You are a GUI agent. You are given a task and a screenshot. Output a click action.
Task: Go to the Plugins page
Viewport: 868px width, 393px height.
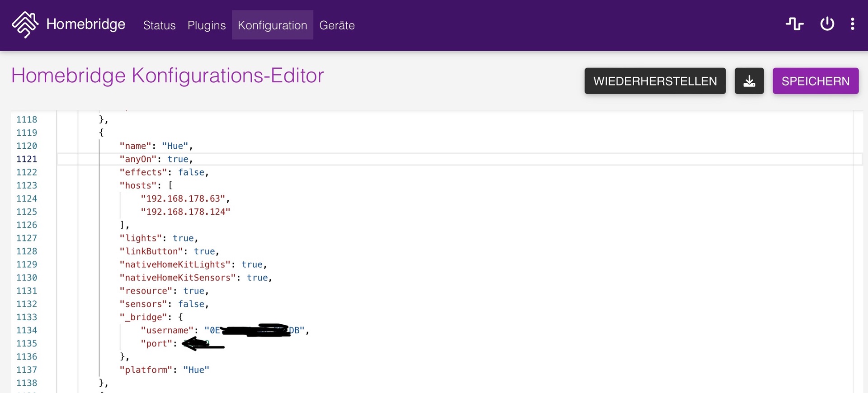pos(207,25)
